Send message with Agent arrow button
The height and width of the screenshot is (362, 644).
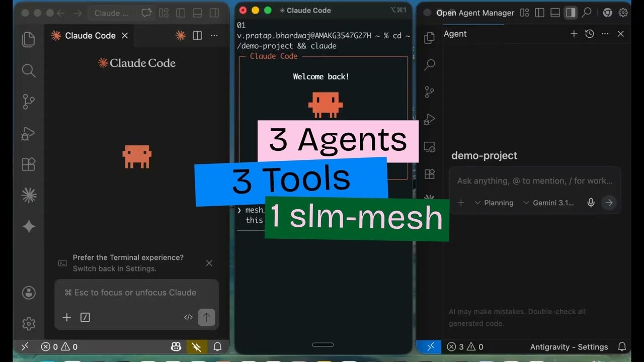click(609, 203)
